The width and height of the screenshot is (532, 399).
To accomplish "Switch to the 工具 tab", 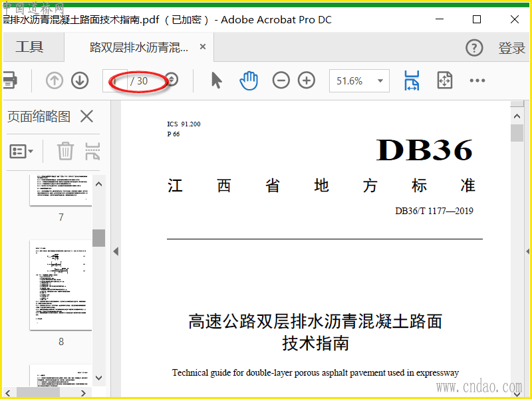I will click(29, 47).
